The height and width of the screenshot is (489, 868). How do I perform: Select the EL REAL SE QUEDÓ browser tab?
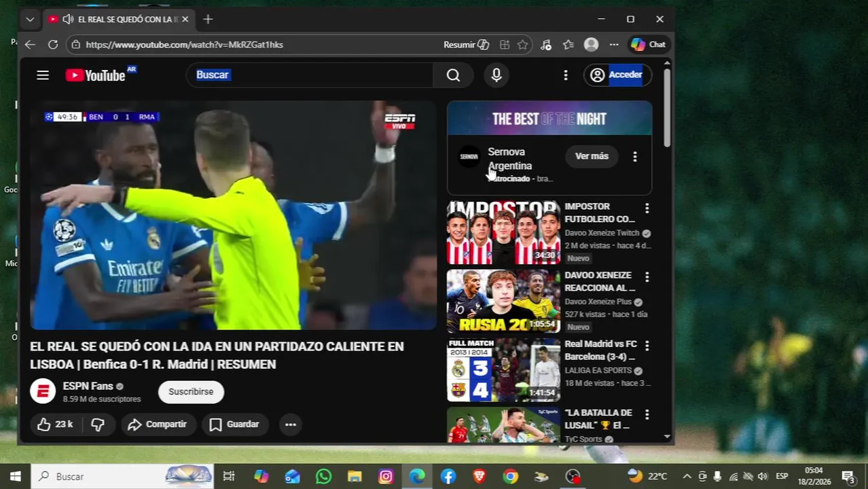pos(120,19)
